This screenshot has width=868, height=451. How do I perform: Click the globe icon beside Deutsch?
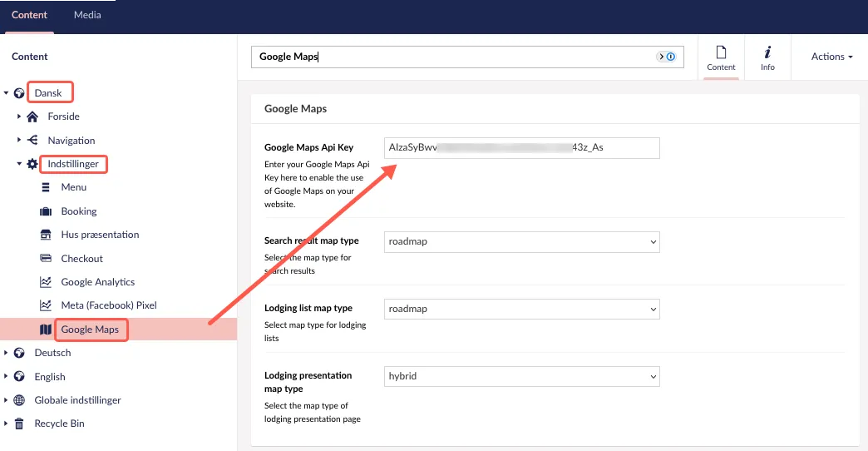click(19, 352)
